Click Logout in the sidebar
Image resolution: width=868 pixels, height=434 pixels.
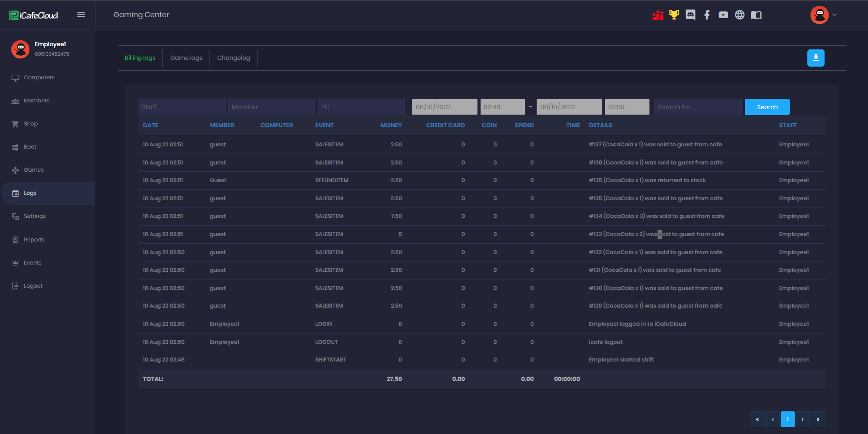(x=33, y=286)
